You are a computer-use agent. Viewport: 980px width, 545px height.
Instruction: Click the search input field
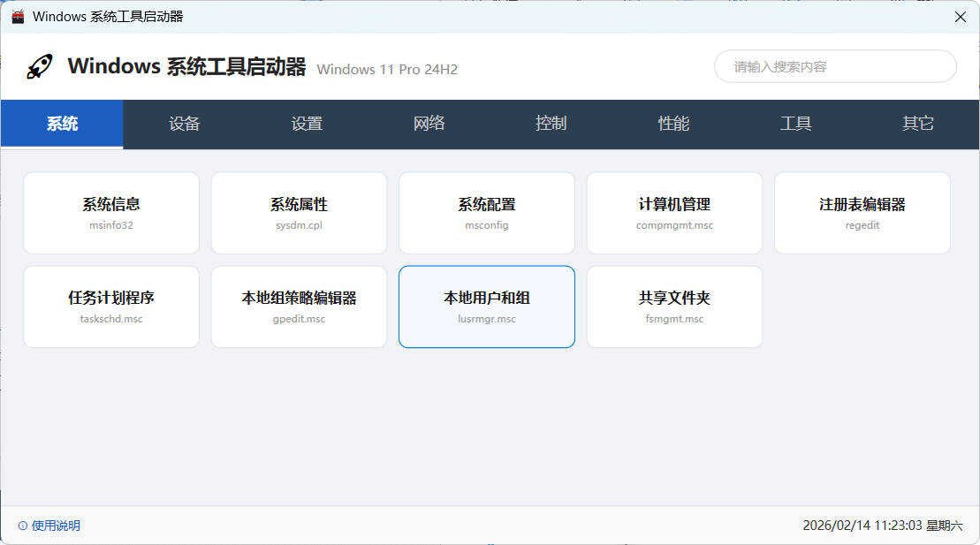(834, 66)
